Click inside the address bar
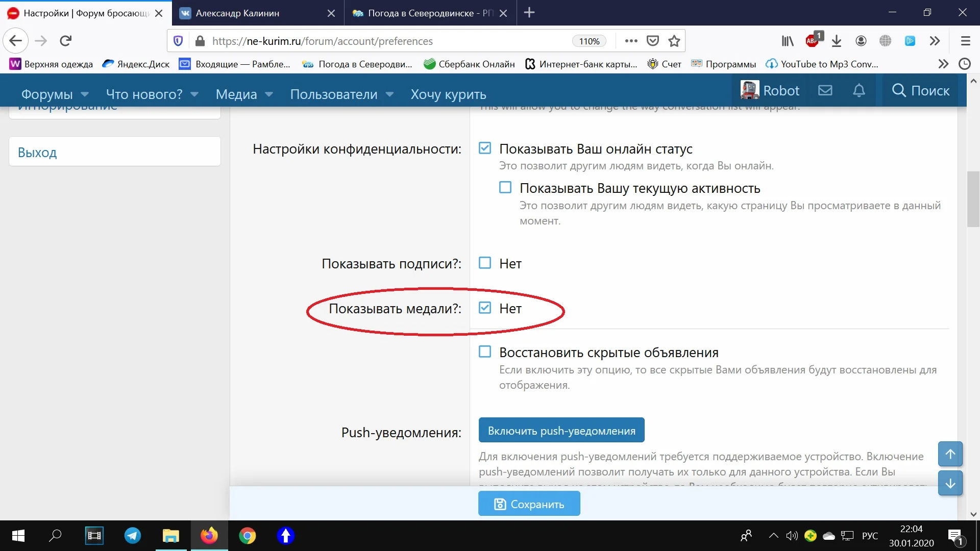 [x=357, y=41]
